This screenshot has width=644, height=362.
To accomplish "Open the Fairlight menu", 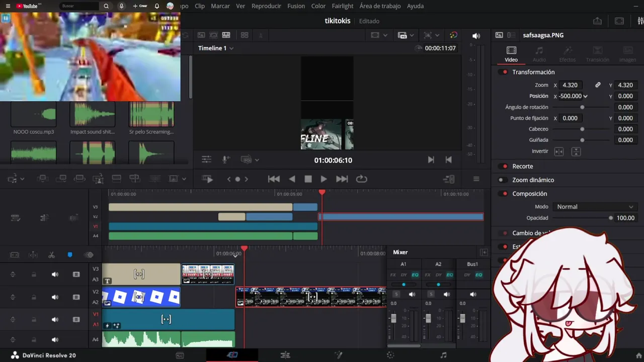I will coord(343,6).
